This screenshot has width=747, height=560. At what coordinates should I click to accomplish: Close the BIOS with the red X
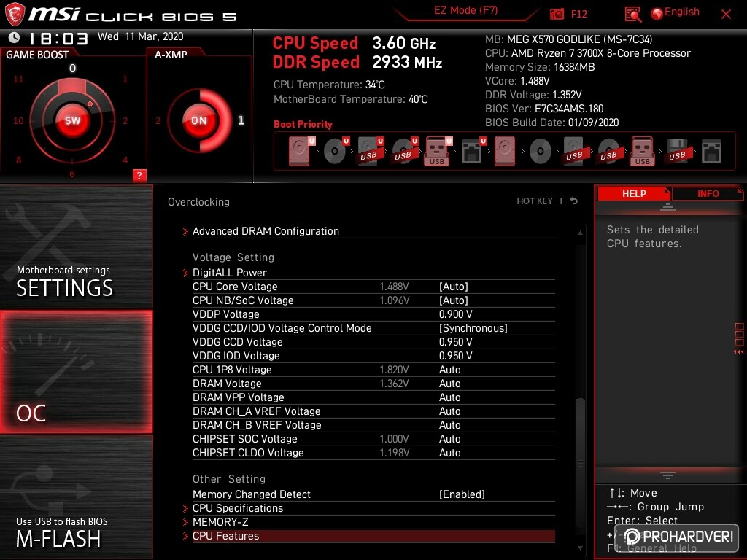click(726, 15)
